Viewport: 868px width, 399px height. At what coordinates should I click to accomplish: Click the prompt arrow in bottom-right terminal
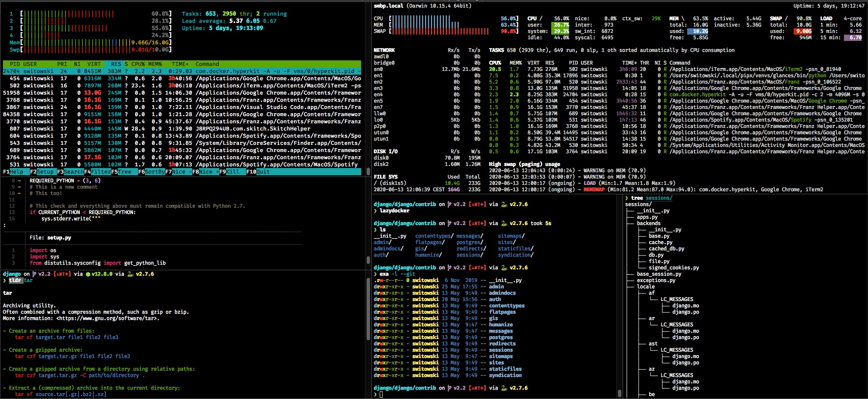[376, 394]
